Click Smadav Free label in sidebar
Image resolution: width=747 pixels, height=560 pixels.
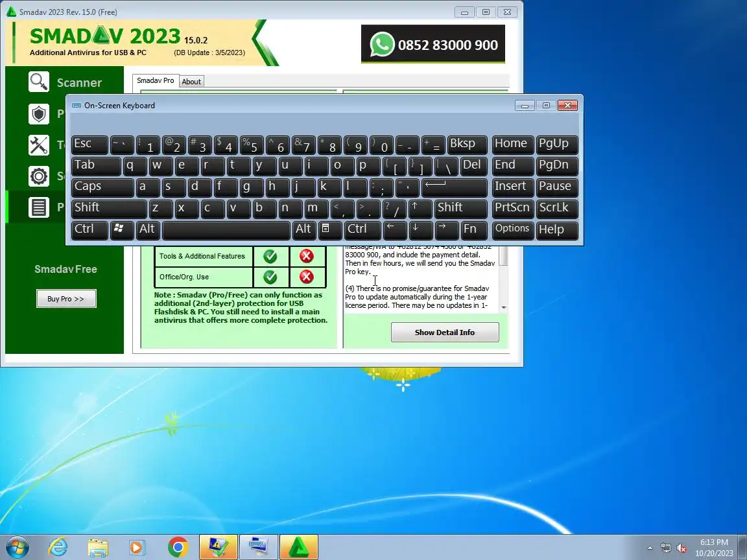pos(65,269)
